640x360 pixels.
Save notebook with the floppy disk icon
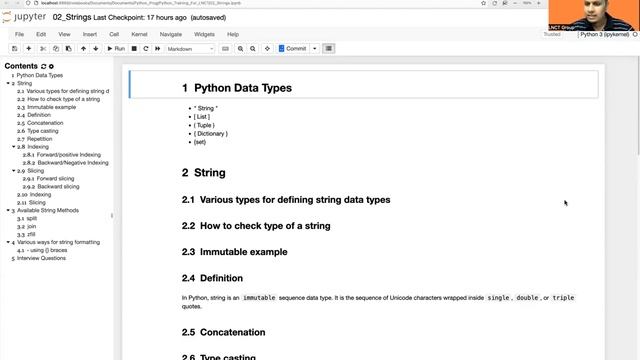point(15,49)
